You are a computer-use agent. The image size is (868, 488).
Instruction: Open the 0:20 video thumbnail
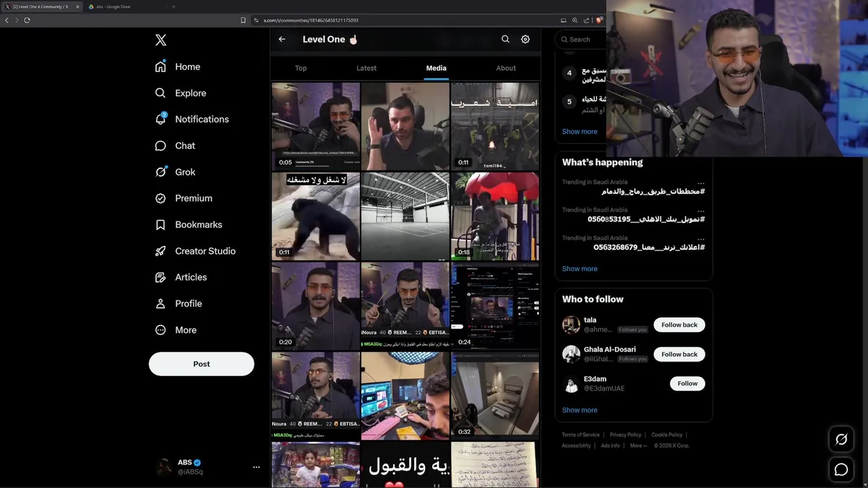[x=316, y=306]
